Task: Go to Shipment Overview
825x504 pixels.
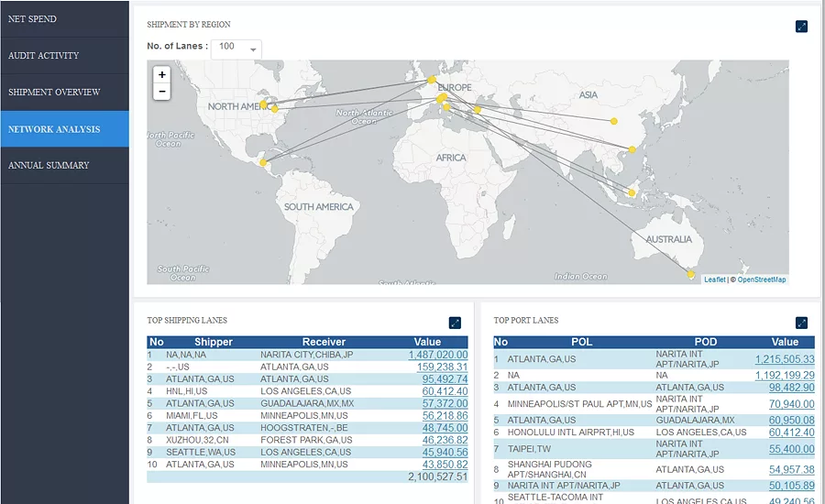Action: pos(65,92)
